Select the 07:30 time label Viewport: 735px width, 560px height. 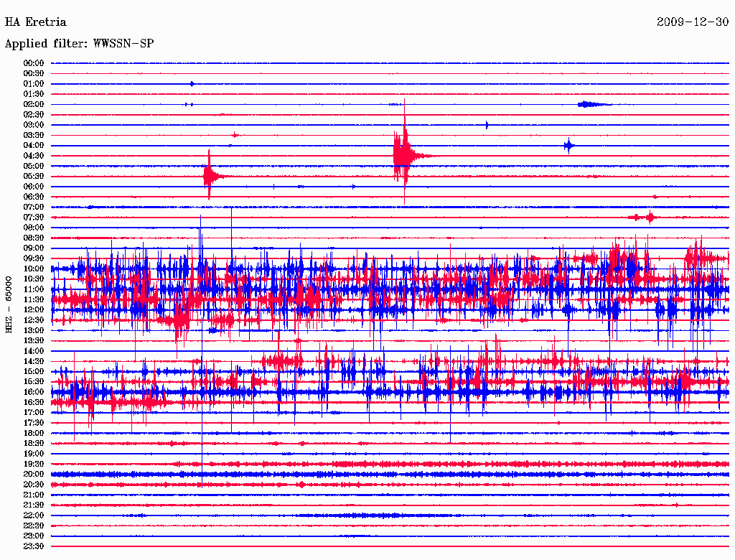click(33, 218)
